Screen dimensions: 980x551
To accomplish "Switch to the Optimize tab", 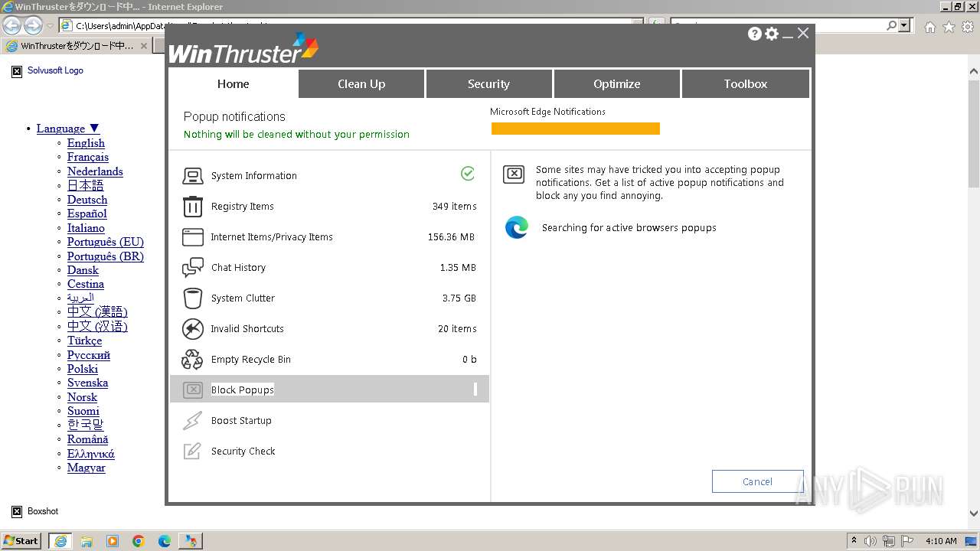I will (x=616, y=83).
